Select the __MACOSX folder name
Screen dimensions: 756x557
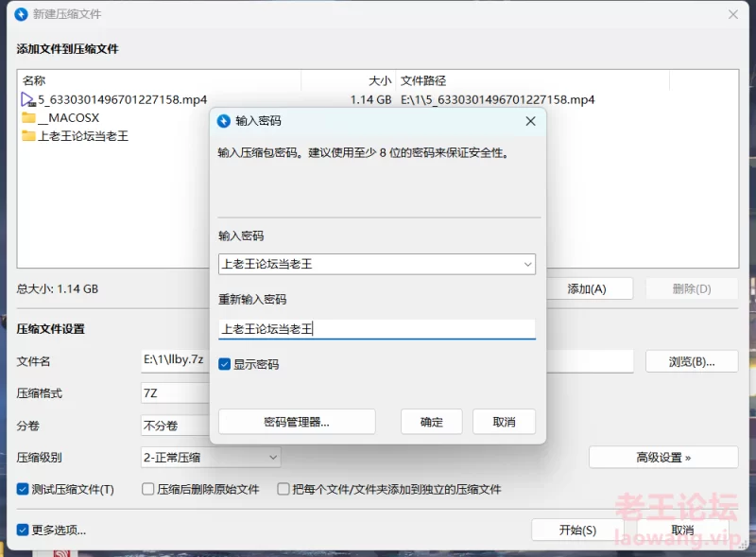pos(69,118)
